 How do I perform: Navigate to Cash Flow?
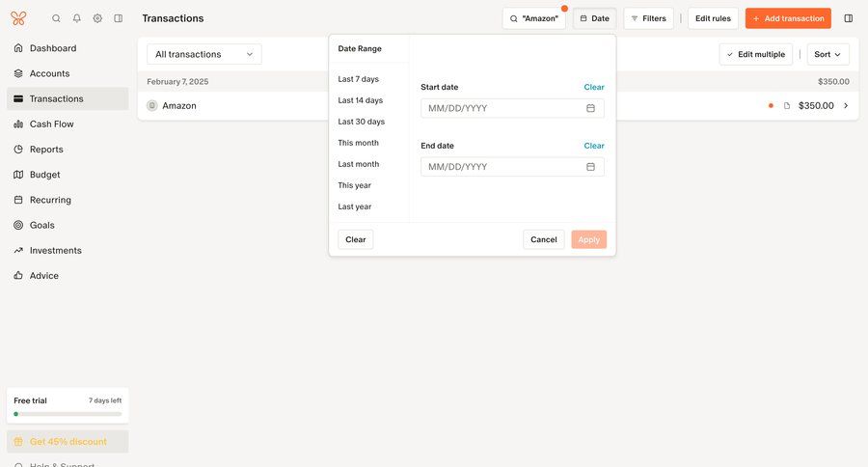pos(68,124)
